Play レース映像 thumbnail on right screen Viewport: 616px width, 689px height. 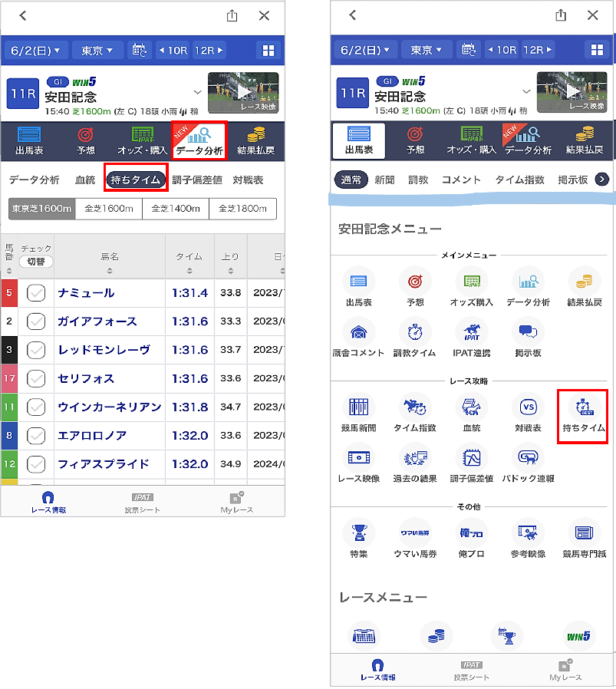coord(572,92)
